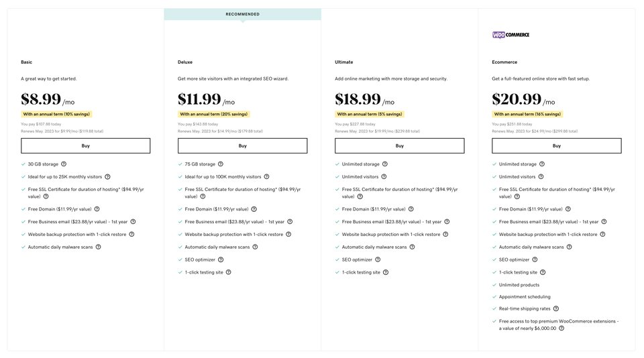The height and width of the screenshot is (358, 644).
Task: Buy the Basic plan
Action: (x=85, y=145)
